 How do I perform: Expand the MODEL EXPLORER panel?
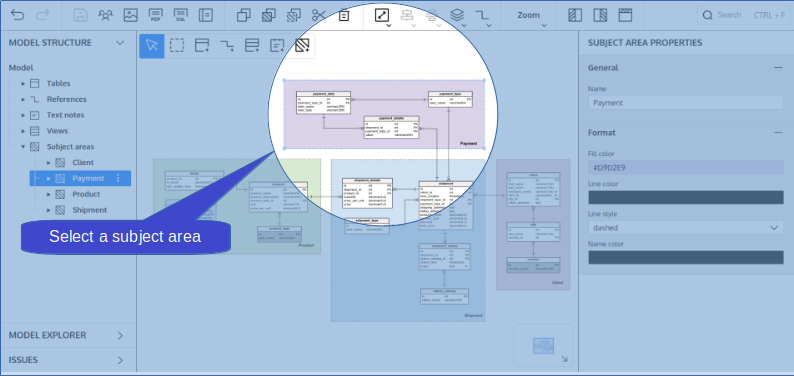point(68,335)
